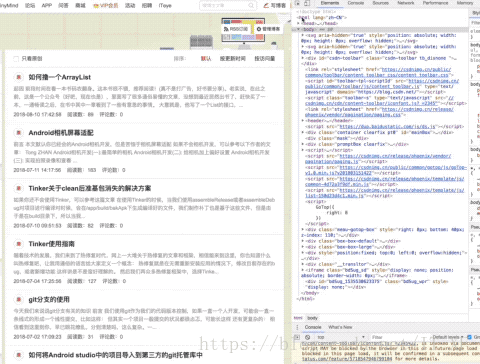
Task: Toggle the checked console settings checkbox
Action: click(469, 337)
